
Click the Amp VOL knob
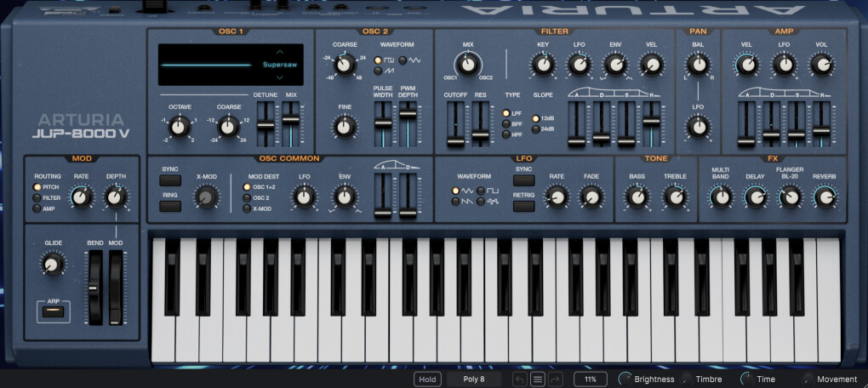coord(821,66)
